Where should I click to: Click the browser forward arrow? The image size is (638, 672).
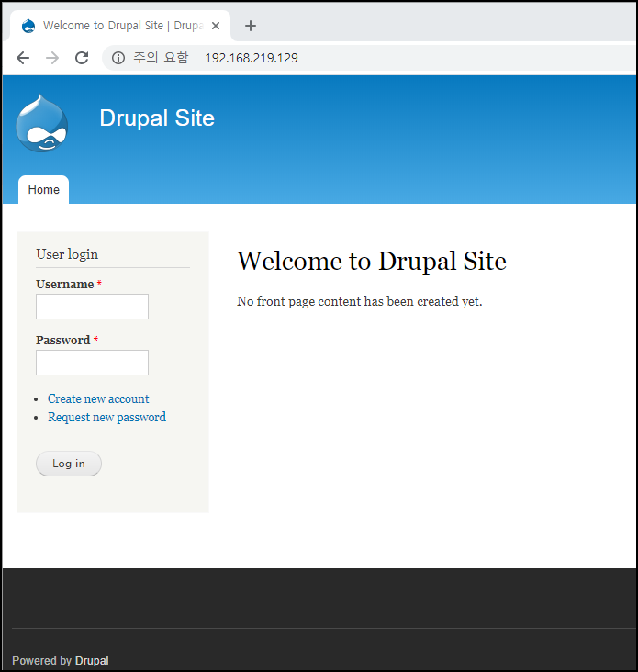pyautogui.click(x=52, y=58)
